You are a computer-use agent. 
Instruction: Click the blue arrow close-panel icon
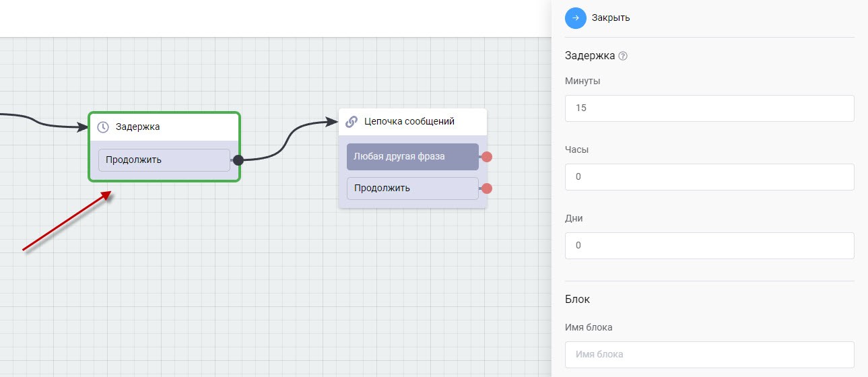pos(576,18)
